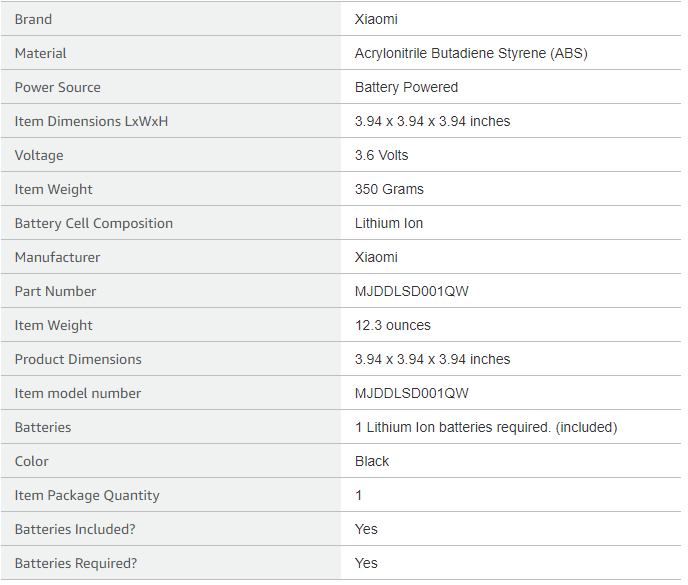
Task: Click the Power Source label
Action: (x=57, y=87)
